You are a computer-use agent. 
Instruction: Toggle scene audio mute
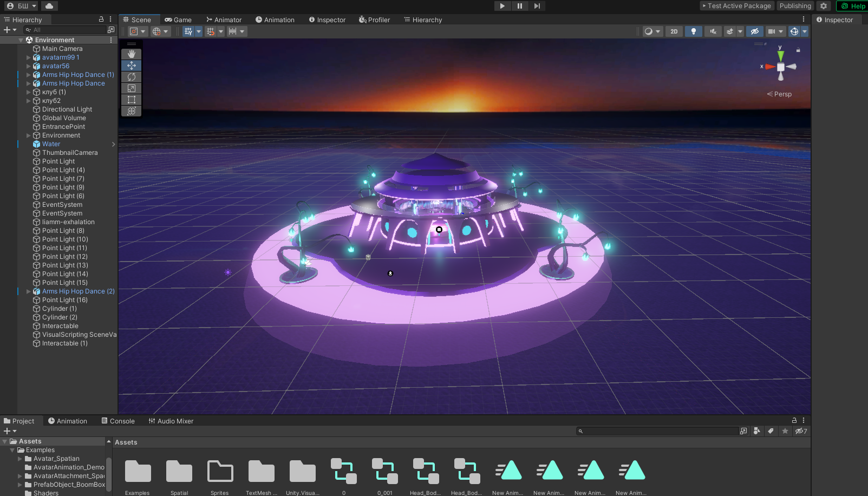click(713, 31)
